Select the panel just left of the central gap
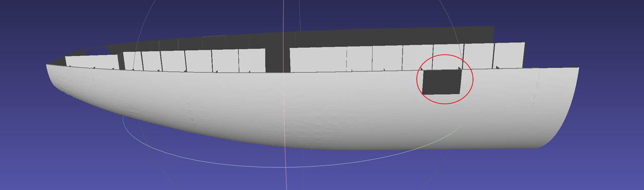This screenshot has width=644, height=190. click(x=252, y=61)
